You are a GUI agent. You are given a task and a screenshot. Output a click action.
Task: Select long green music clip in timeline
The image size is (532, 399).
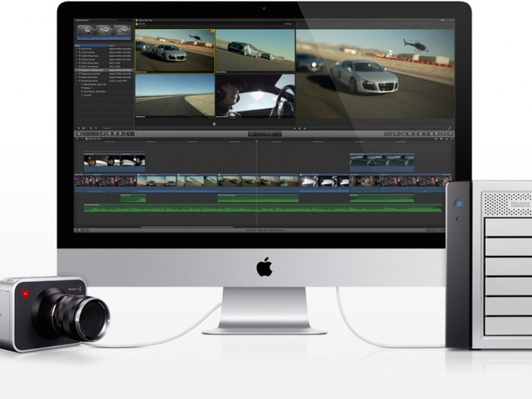263,208
